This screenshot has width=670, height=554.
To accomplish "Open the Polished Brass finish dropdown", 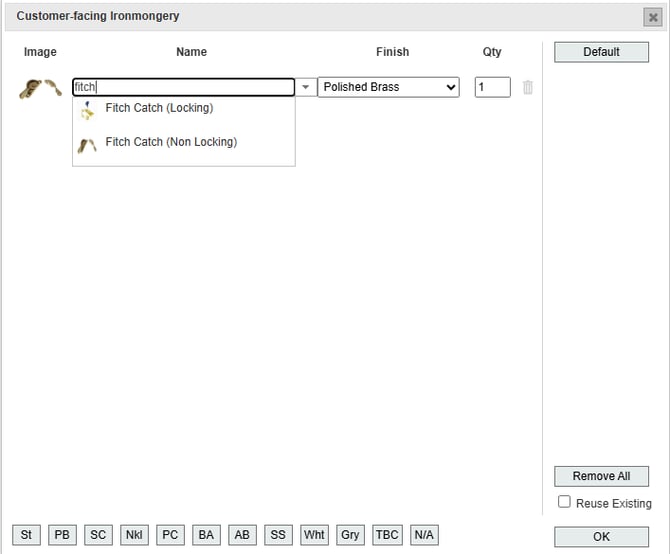I will 388,87.
